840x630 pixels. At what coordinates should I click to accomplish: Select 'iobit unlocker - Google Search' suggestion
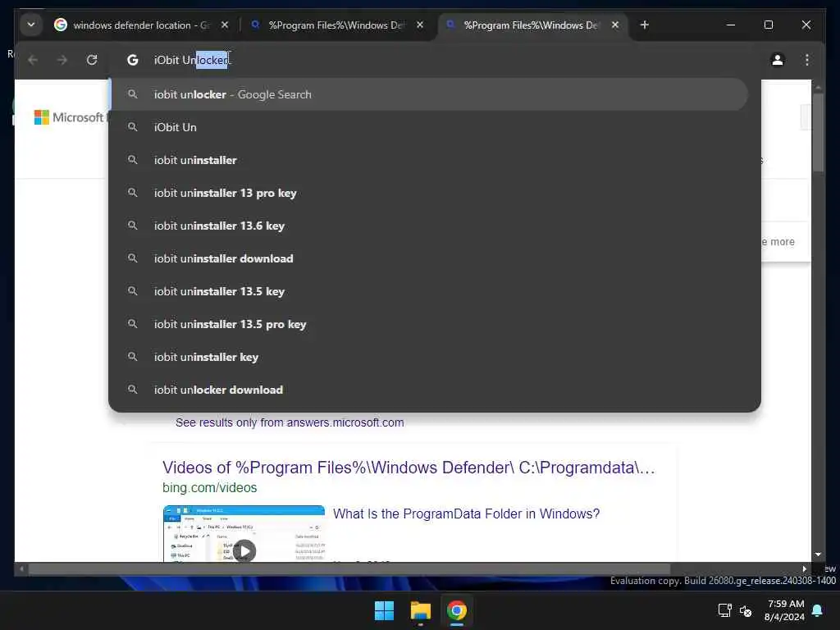[x=428, y=95]
